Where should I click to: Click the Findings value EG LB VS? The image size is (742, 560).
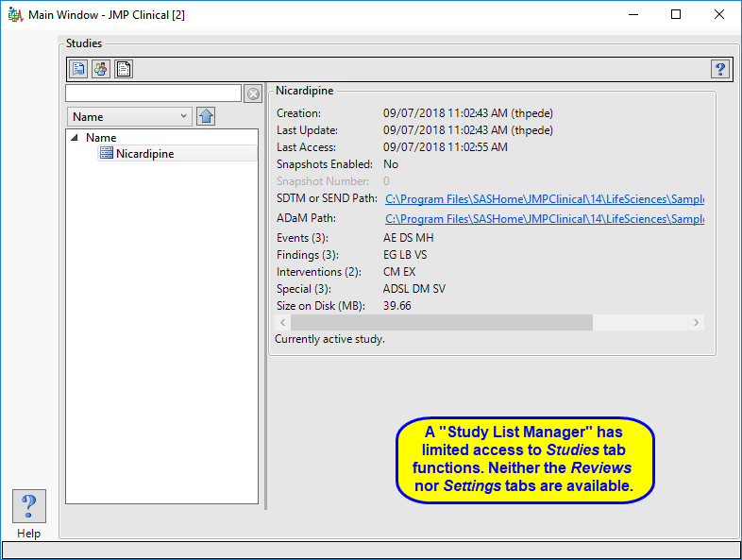point(405,255)
